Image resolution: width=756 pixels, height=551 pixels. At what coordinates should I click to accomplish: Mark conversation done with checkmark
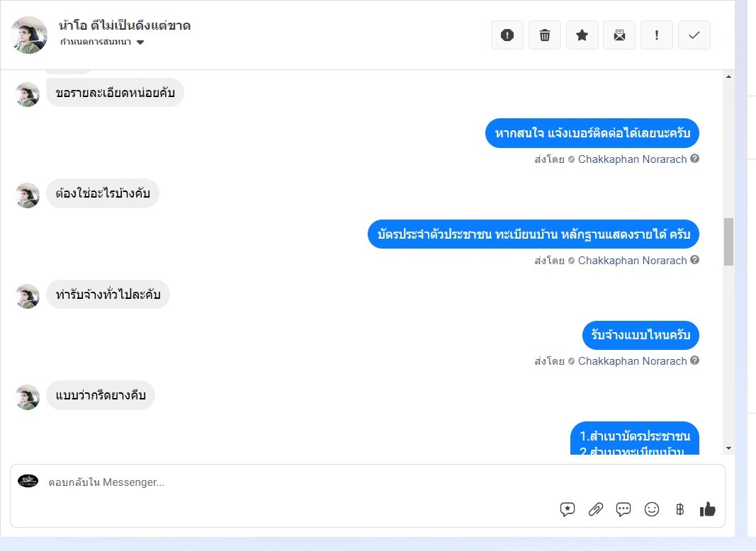(694, 35)
